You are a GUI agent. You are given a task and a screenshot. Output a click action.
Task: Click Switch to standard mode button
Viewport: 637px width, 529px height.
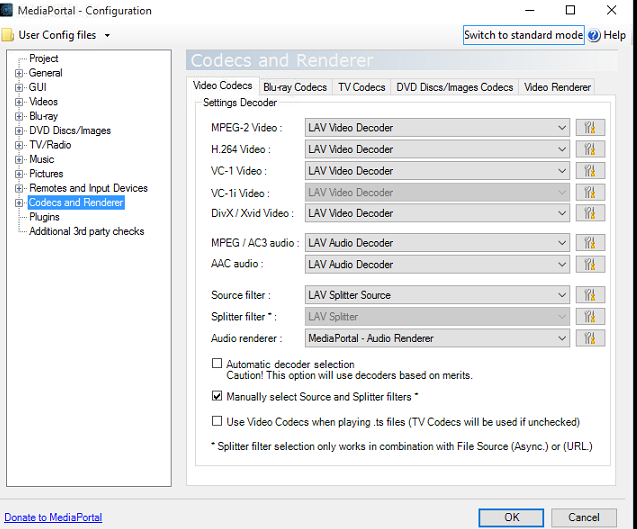tap(523, 35)
